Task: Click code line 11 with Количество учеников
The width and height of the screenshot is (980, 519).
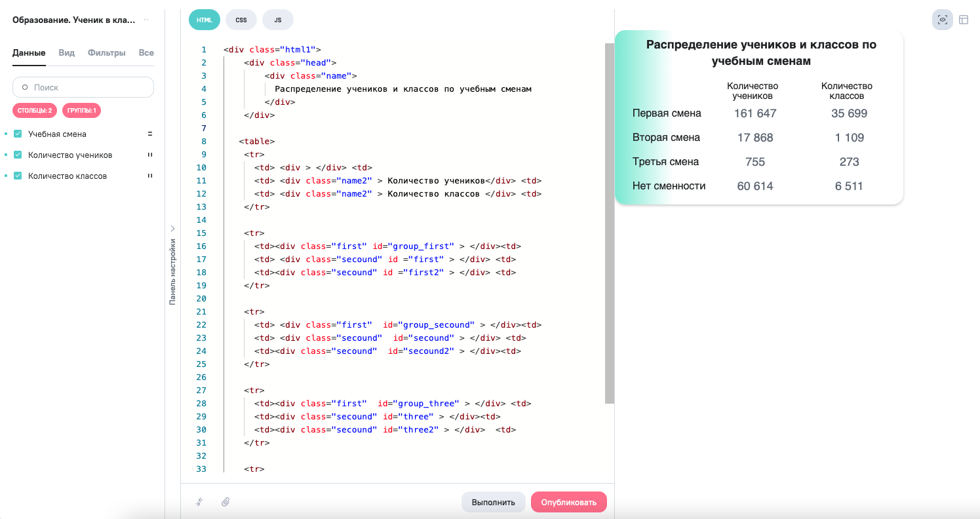Action: coord(398,181)
